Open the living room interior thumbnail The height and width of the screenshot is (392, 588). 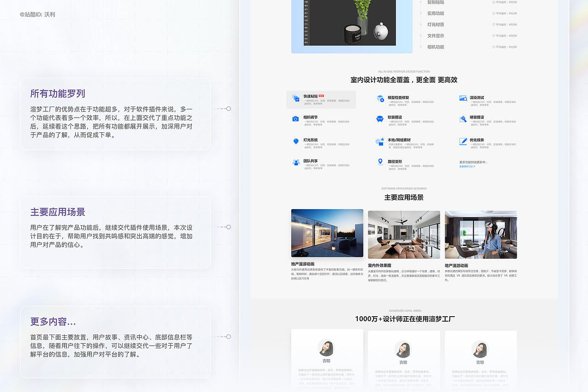pyautogui.click(x=404, y=234)
